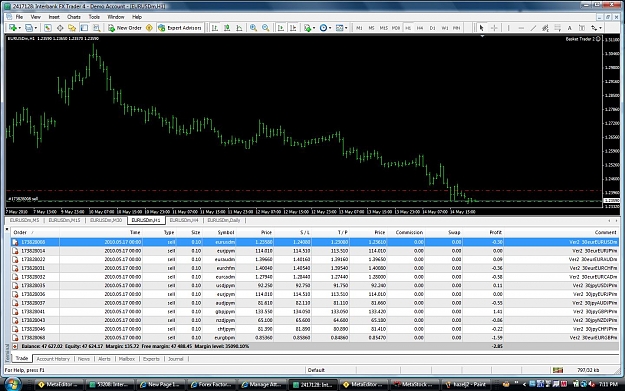Viewport: 625px width, 391px height.
Task: Select order row 173828041 gbpjpym
Action: (x=315, y=312)
